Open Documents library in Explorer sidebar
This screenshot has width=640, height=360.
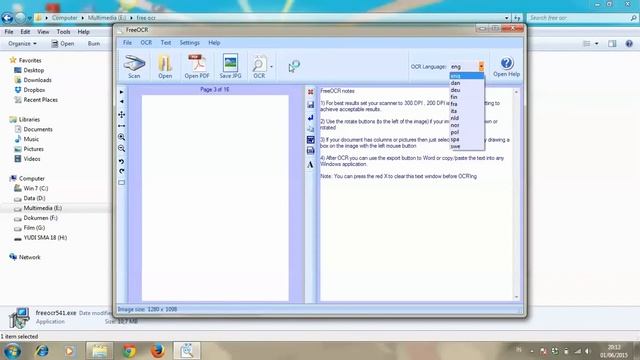[x=33, y=129]
